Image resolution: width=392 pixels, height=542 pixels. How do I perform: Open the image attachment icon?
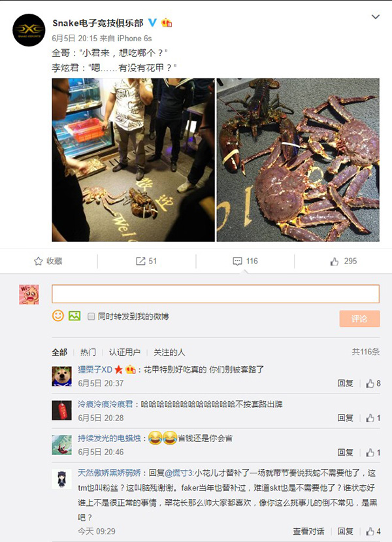74,316
